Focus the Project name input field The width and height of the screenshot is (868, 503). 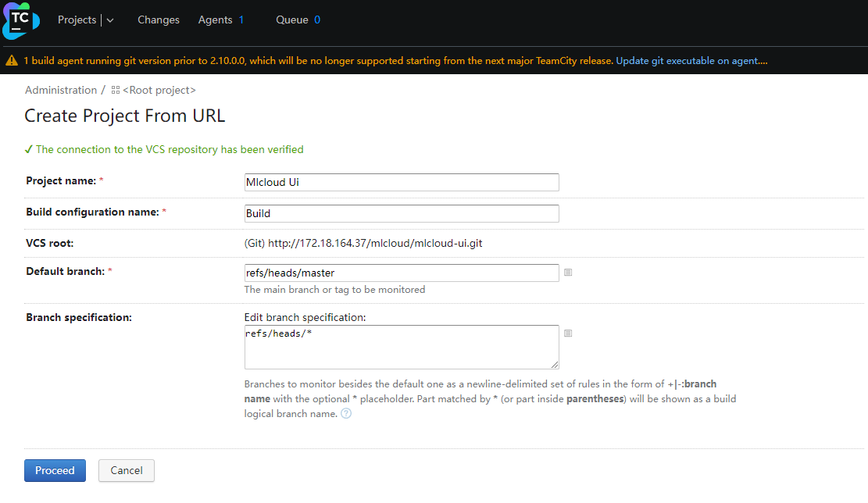click(x=402, y=182)
